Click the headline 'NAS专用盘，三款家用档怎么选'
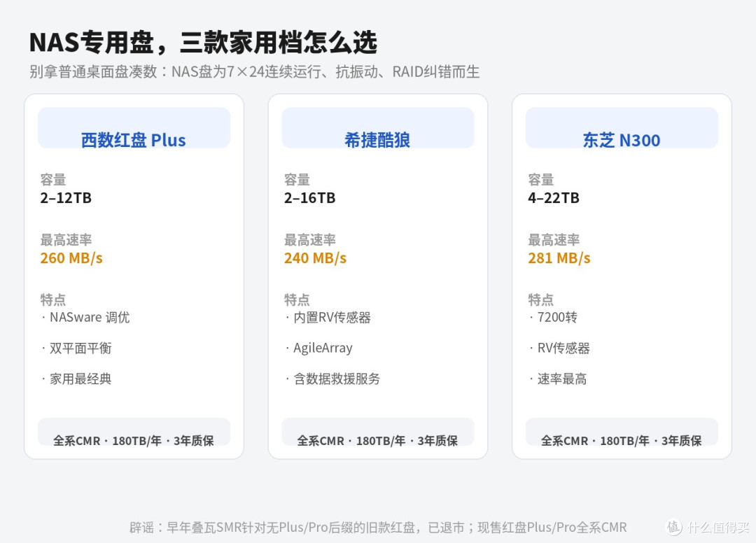The image size is (756, 543). pos(203,43)
